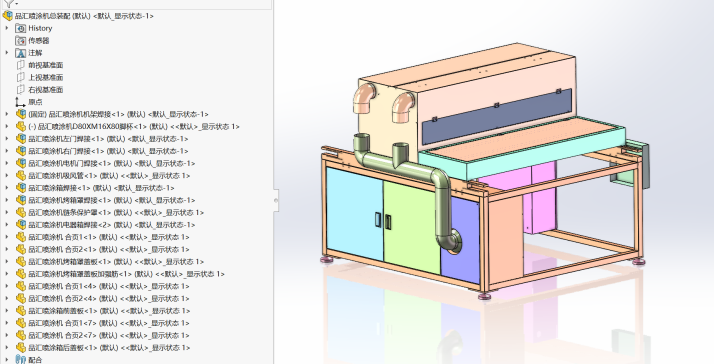This screenshot has width=714, height=364.
Task: Select the 喷涂箱焊接<1> row text
Action: pos(102,188)
